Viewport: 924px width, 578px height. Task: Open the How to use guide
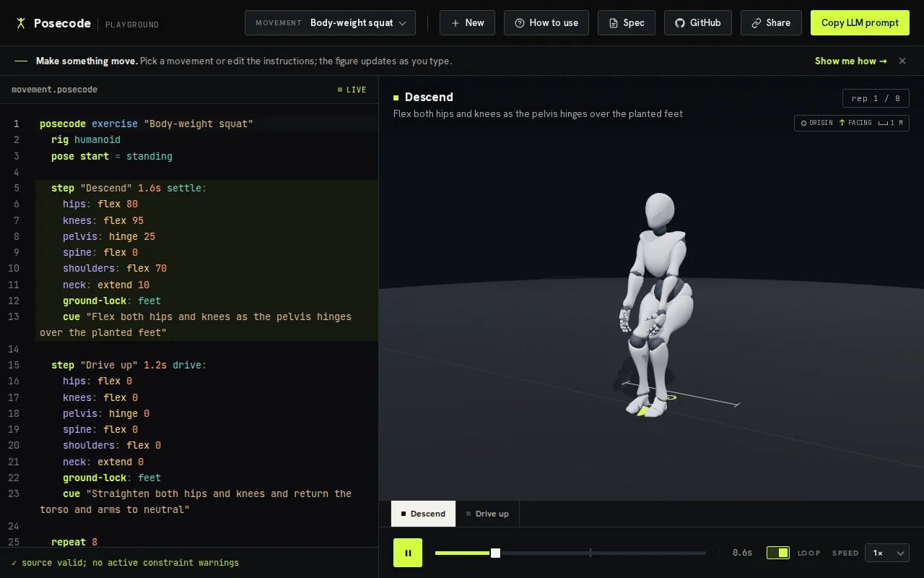coord(546,23)
